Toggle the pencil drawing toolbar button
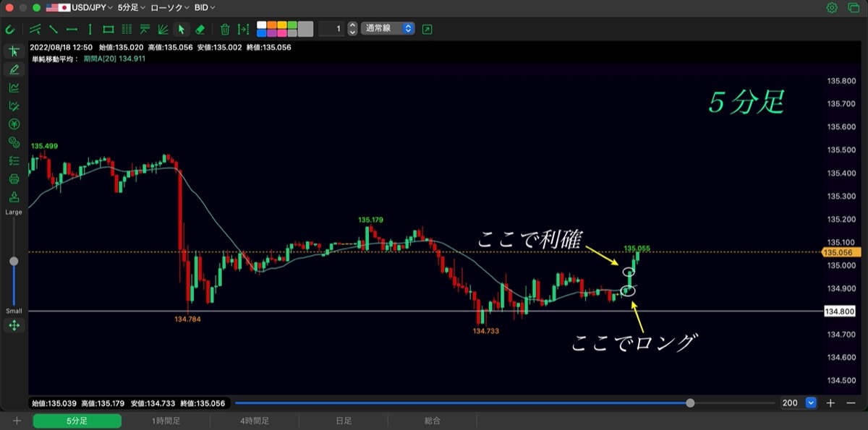The image size is (868, 430). [14, 69]
